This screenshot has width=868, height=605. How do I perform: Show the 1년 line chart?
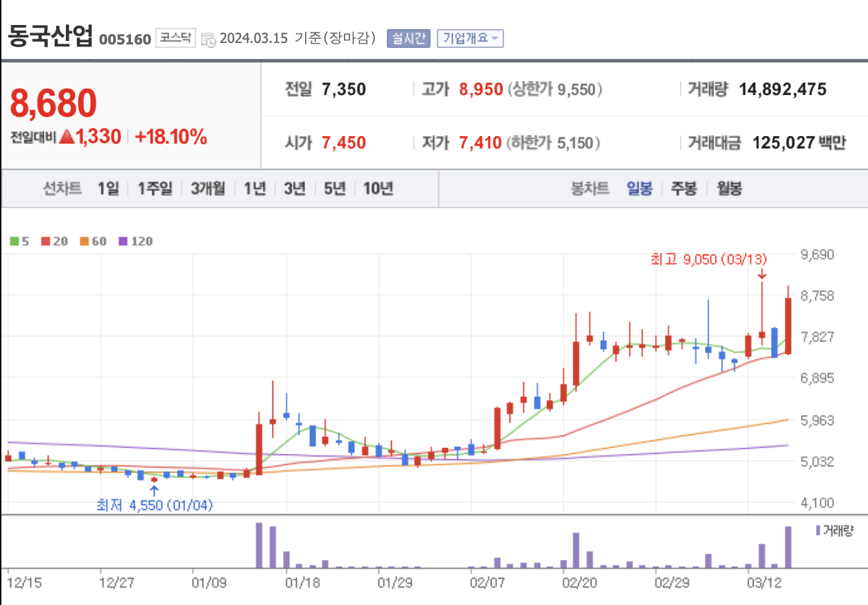point(254,188)
